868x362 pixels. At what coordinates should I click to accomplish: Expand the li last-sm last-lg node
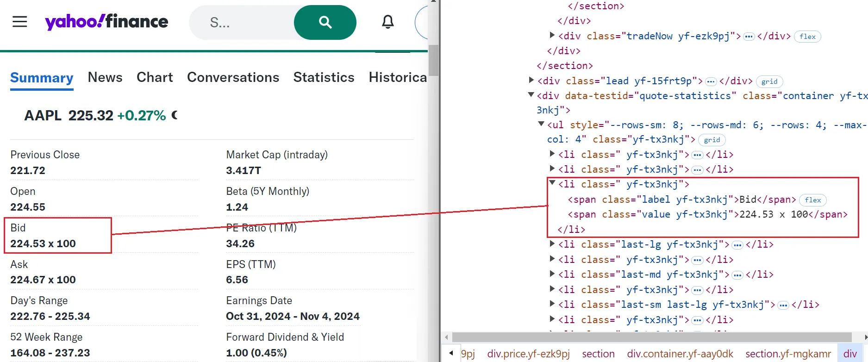click(552, 304)
